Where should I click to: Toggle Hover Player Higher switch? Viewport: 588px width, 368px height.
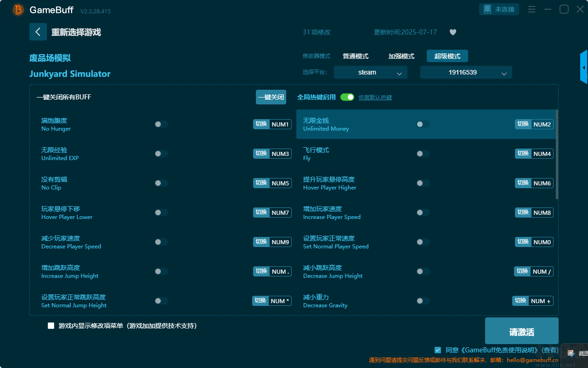tap(423, 183)
